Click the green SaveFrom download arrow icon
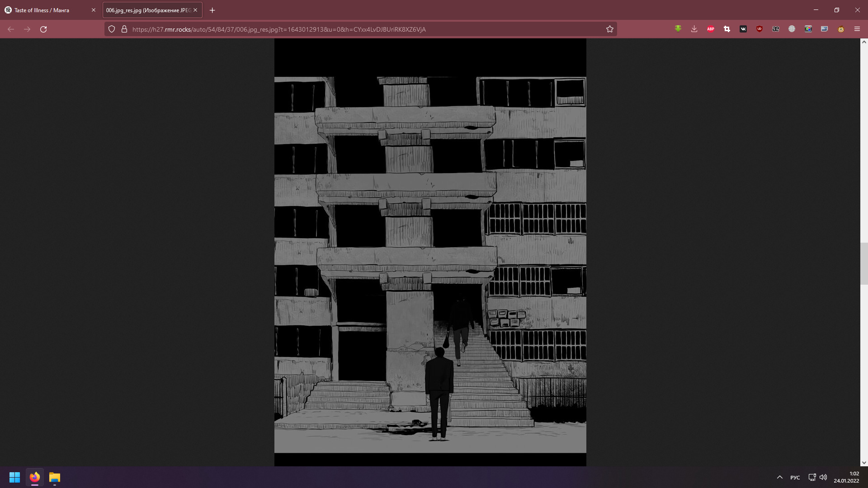This screenshot has height=488, width=868. coord(678,29)
